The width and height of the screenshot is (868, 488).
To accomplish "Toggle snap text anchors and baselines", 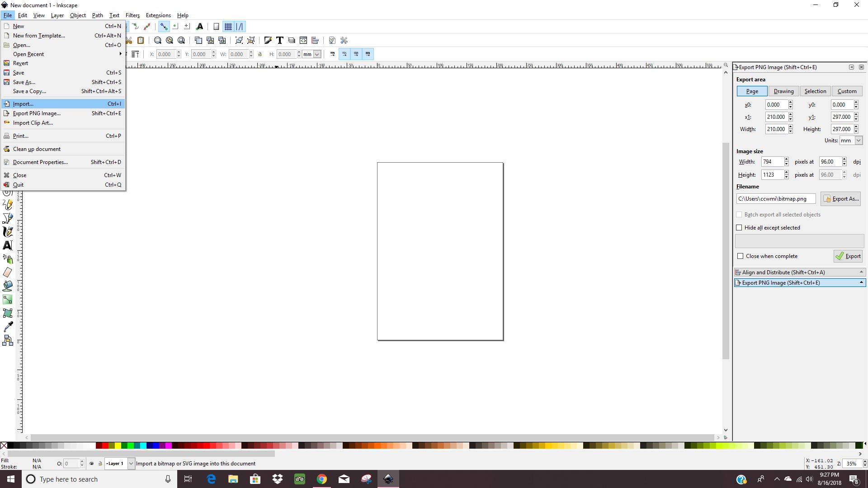I will pos(199,27).
